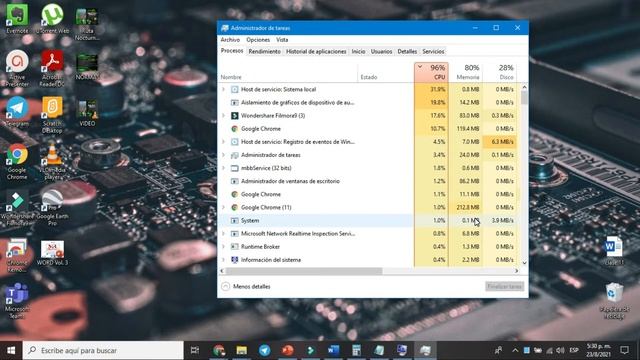Open the uTorrent Web desktop shortcut
The image size is (640, 360).
52,18
